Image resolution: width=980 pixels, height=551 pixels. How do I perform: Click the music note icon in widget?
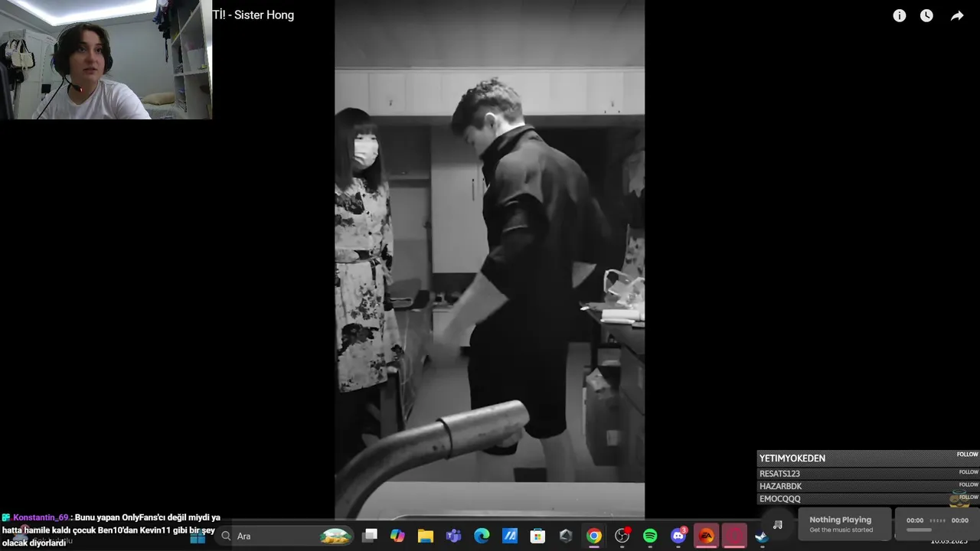tap(778, 525)
